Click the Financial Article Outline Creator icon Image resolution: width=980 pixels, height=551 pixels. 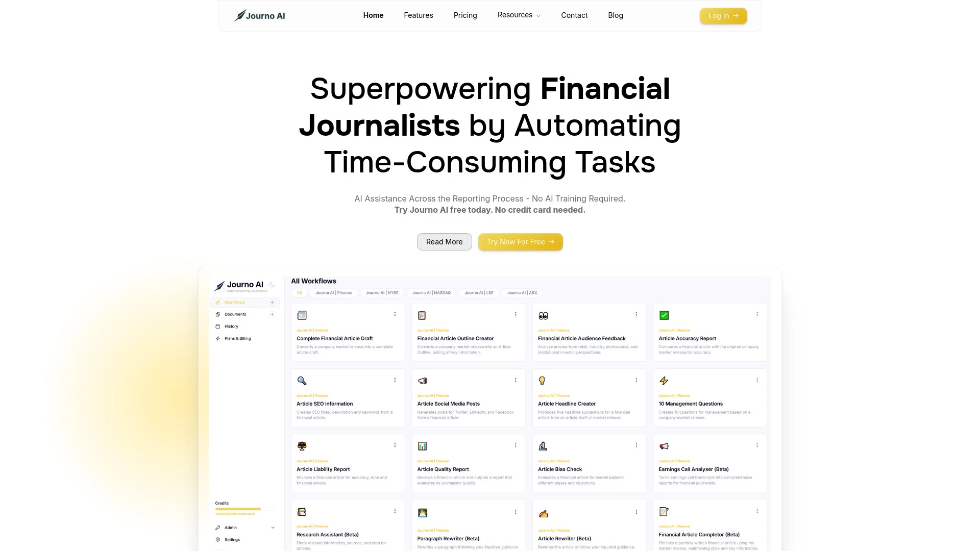pos(422,315)
